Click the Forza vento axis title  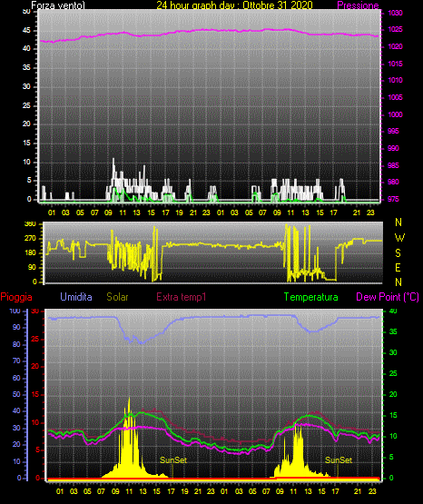(58, 5)
